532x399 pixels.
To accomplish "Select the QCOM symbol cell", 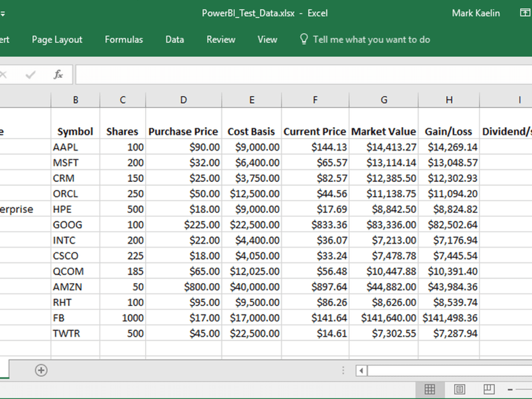I will point(76,271).
